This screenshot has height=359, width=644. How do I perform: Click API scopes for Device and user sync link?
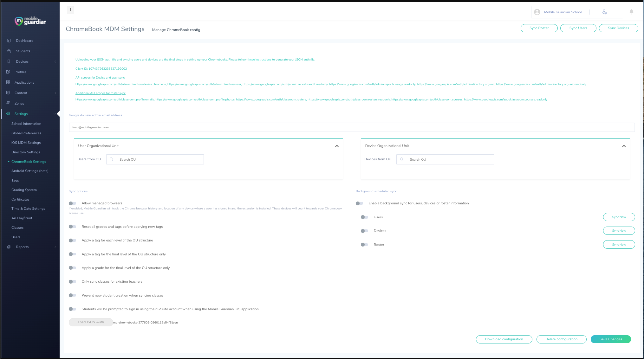coord(100,78)
